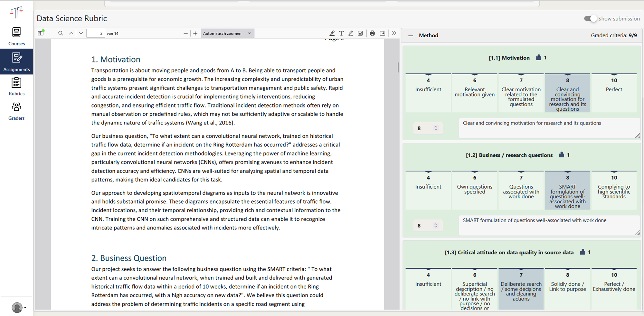
Task: Click the 'Graded criteria: 9/9' label
Action: tap(614, 35)
